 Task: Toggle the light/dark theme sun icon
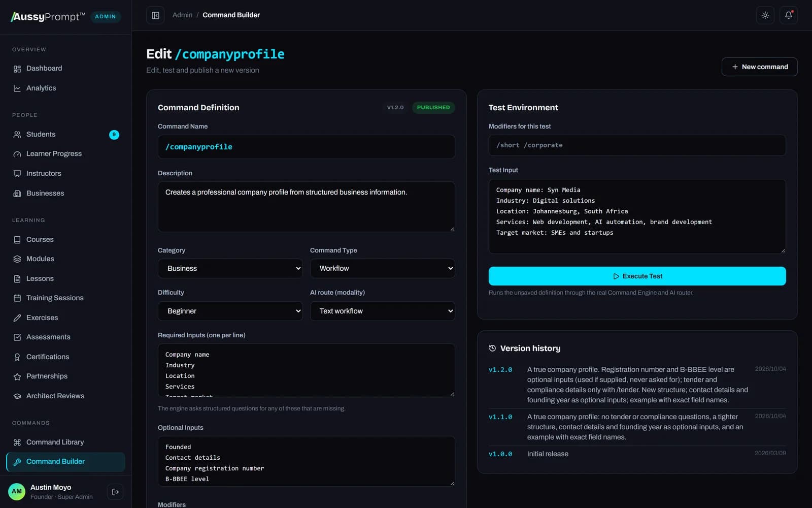[x=765, y=15]
